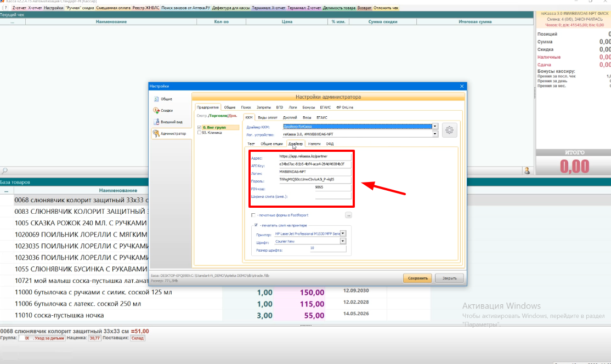This screenshot has width=611, height=364.
Task: Click the cashier user icon by search bar
Action: 527,171
